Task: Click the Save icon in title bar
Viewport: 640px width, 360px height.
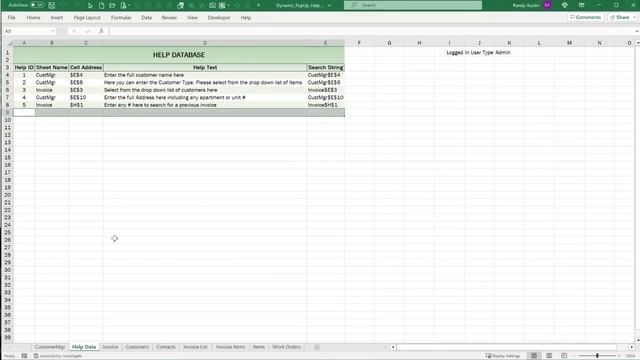Action: point(51,5)
